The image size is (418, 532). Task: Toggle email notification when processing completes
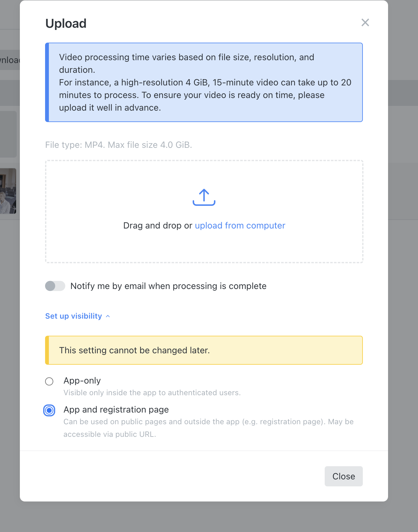pyautogui.click(x=55, y=286)
